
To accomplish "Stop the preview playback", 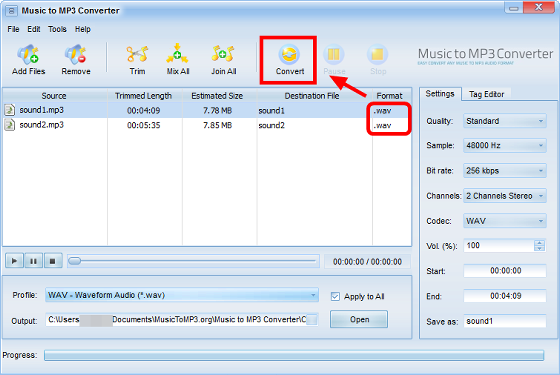I will pos(53,261).
